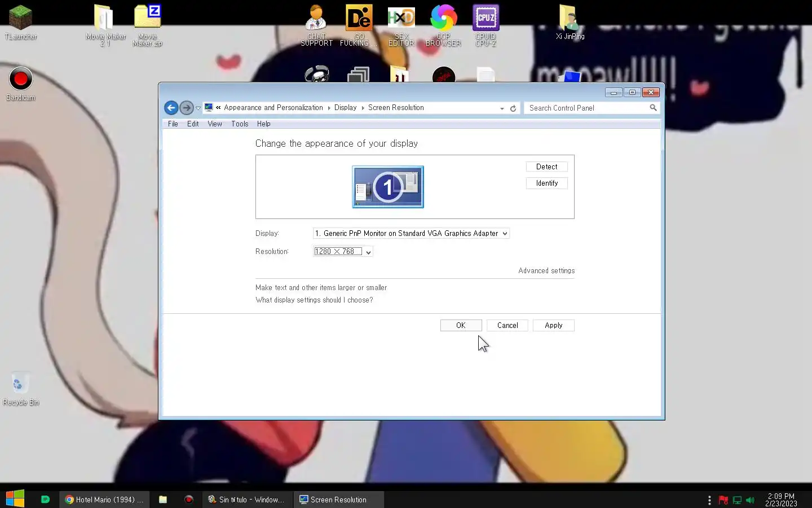The image size is (812, 508).
Task: Open the Edit menu
Action: click(x=193, y=124)
